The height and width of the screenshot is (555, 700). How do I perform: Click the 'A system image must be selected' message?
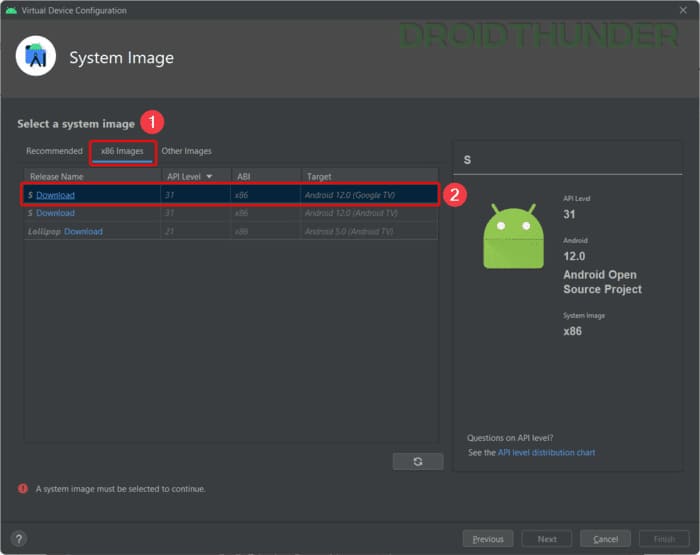tap(121, 489)
